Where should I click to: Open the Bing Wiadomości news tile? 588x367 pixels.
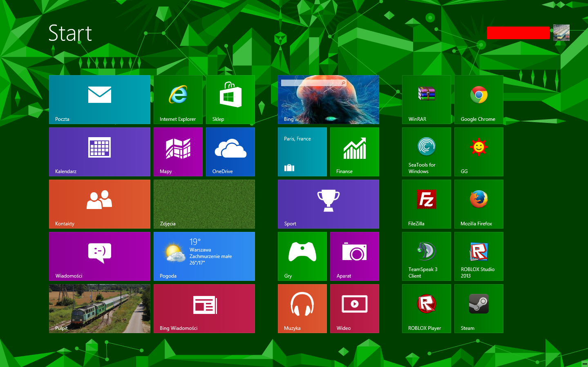tap(204, 309)
